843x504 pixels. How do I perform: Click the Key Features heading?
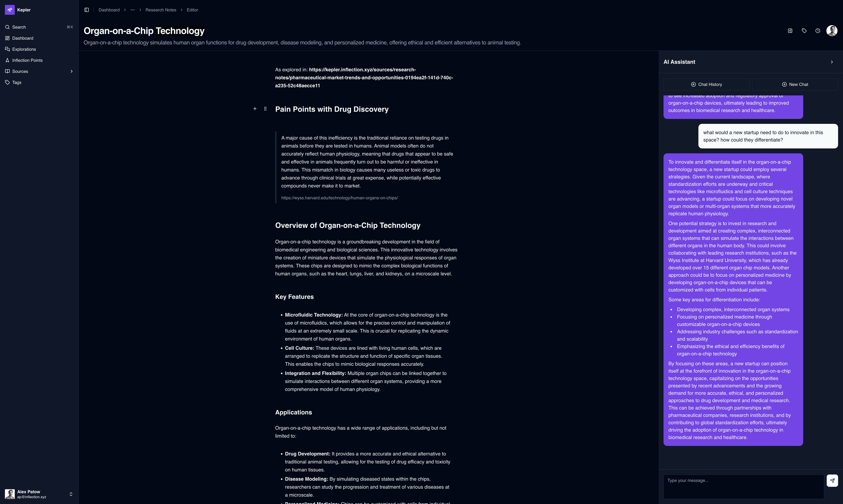tap(294, 297)
